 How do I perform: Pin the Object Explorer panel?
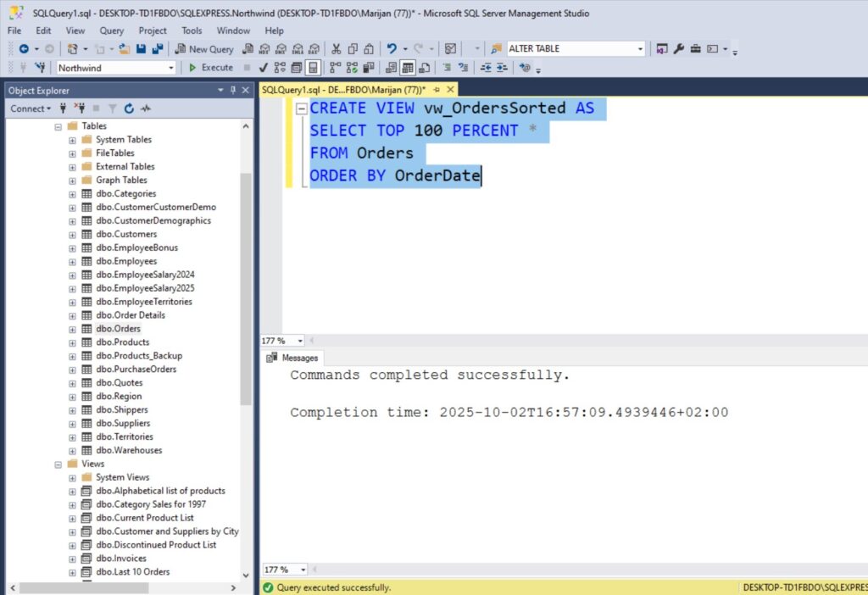[x=233, y=90]
